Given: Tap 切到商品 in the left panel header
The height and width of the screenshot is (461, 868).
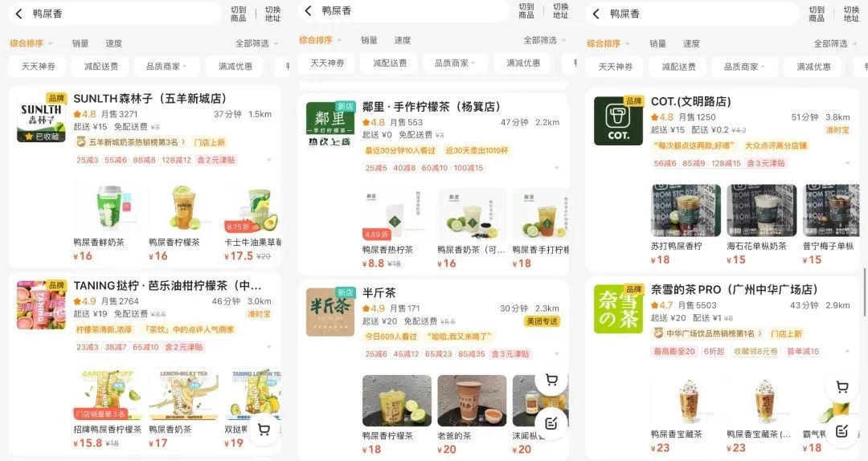Looking at the screenshot, I should click(239, 14).
